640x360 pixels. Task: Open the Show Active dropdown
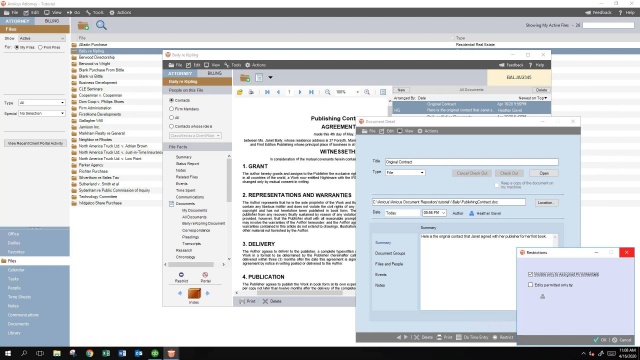[42, 38]
